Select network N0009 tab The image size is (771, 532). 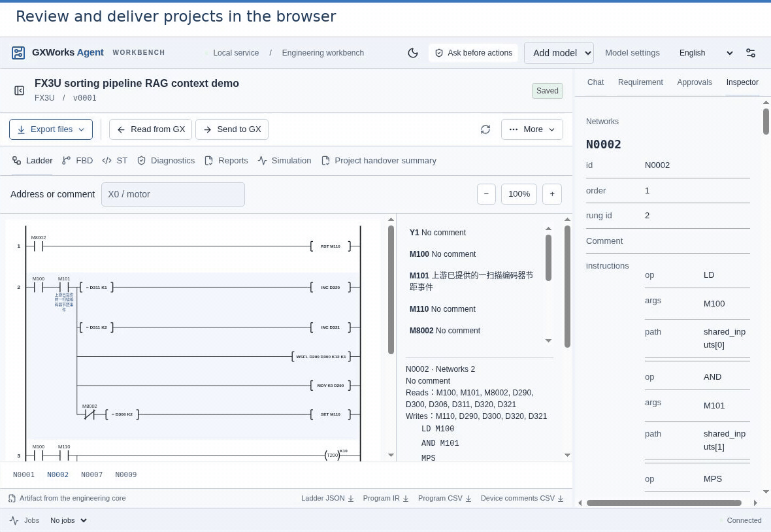point(126,474)
